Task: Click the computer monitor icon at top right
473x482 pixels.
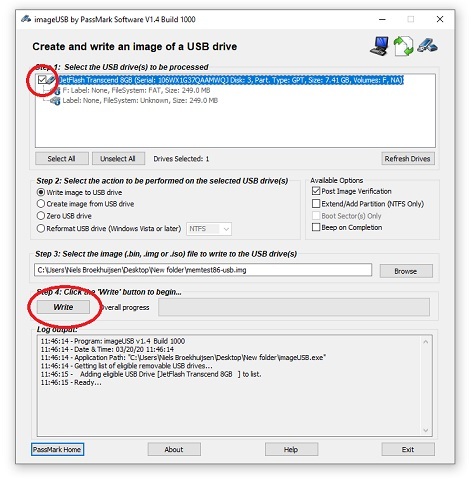Action: [x=379, y=46]
